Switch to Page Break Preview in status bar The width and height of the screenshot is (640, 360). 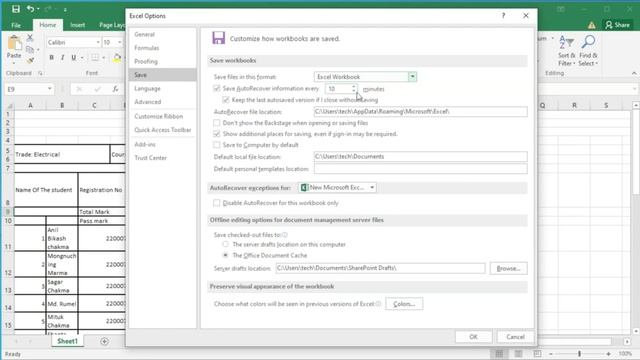pyautogui.click(x=537, y=354)
